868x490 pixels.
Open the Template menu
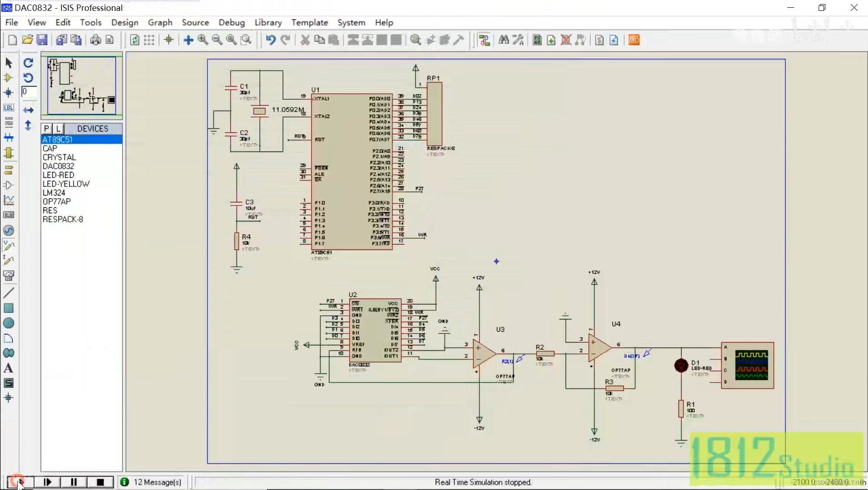click(x=310, y=22)
